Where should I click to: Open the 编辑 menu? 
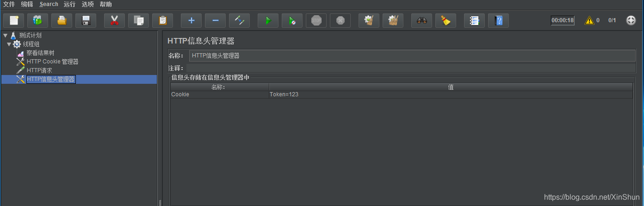(x=27, y=4)
